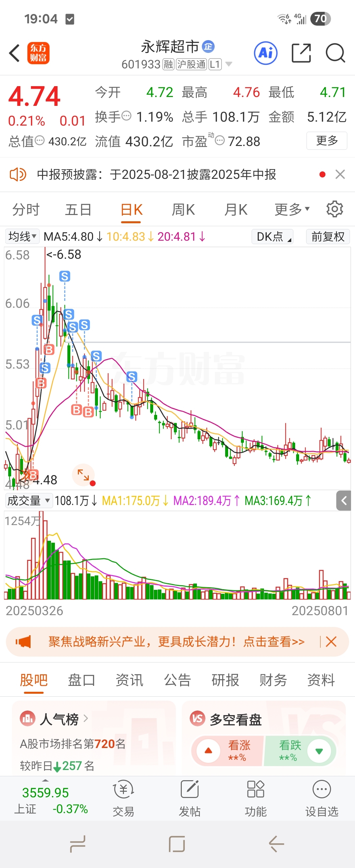Open the 成交量 indicator dropdown
The height and width of the screenshot is (868, 355).
(x=29, y=500)
